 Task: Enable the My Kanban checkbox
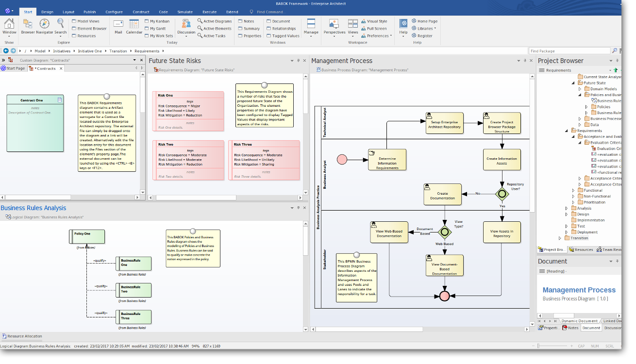pyautogui.click(x=147, y=21)
